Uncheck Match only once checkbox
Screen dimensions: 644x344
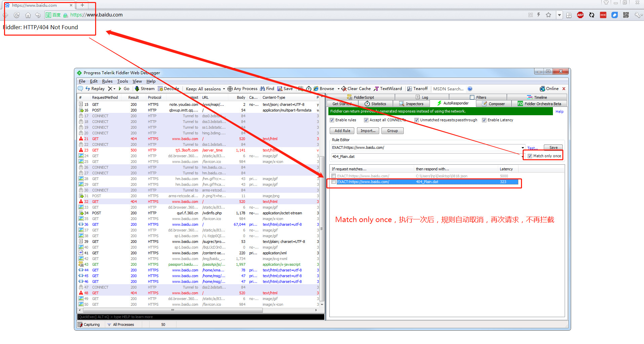(x=530, y=156)
